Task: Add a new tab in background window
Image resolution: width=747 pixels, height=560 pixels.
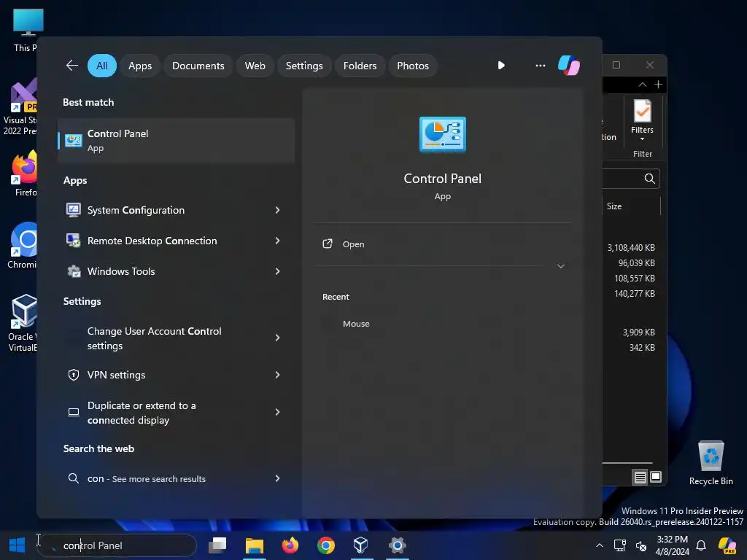Action: 659,85
